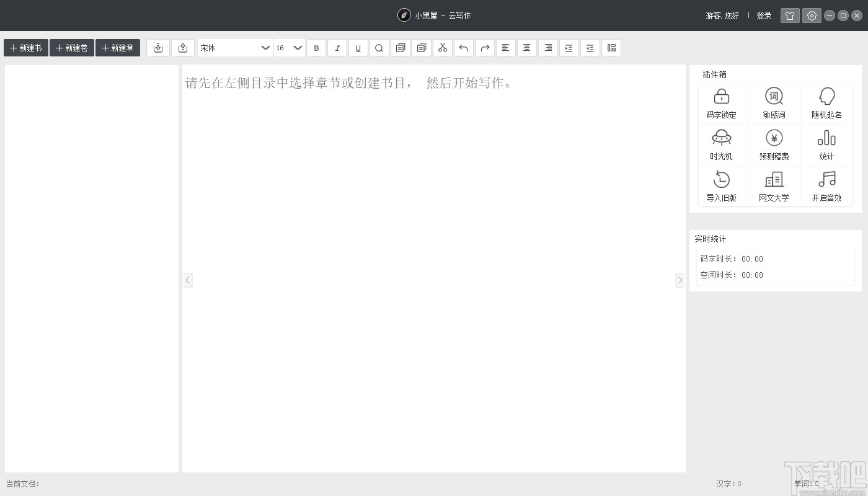Undo the last action
Viewport: 868px width, 496px height.
464,48
